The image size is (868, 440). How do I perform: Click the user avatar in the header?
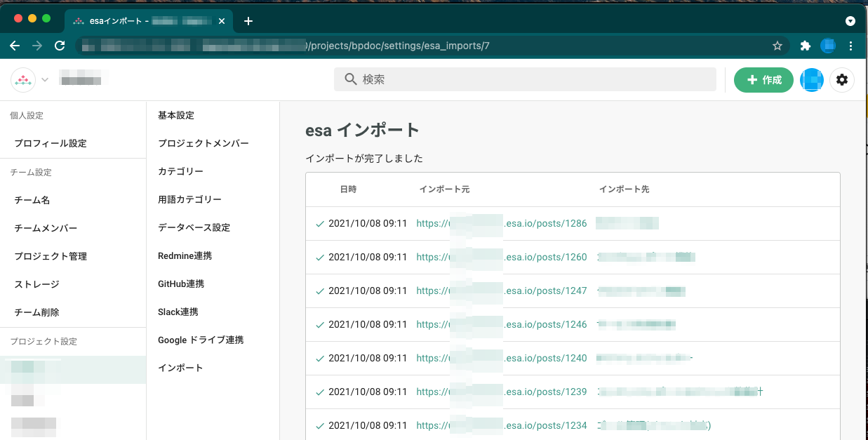(x=812, y=80)
